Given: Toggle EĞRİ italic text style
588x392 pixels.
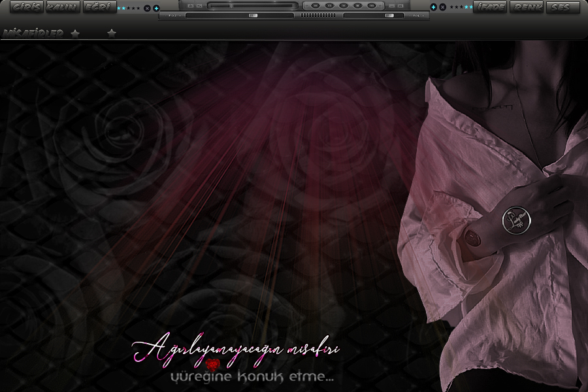Looking at the screenshot, I should [x=99, y=7].
